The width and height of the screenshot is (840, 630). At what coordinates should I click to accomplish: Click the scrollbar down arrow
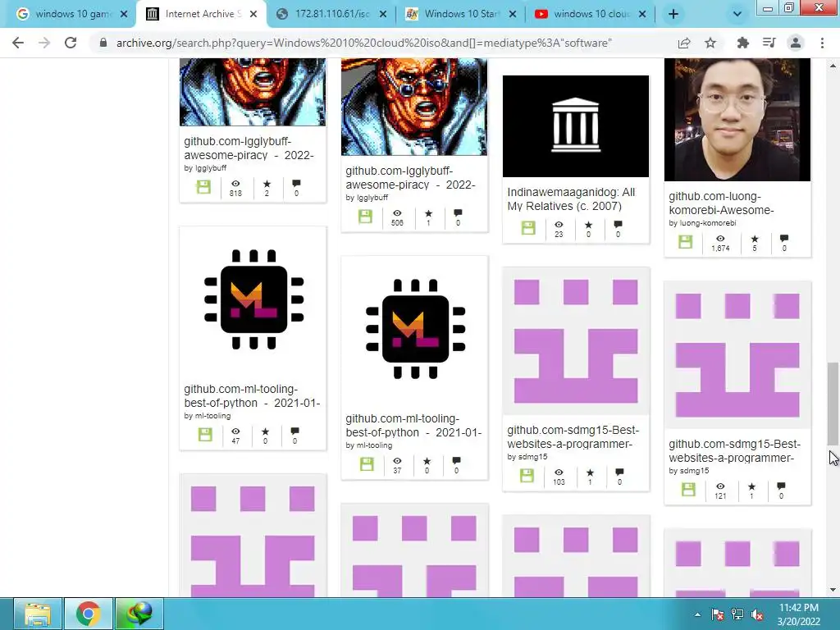click(833, 590)
